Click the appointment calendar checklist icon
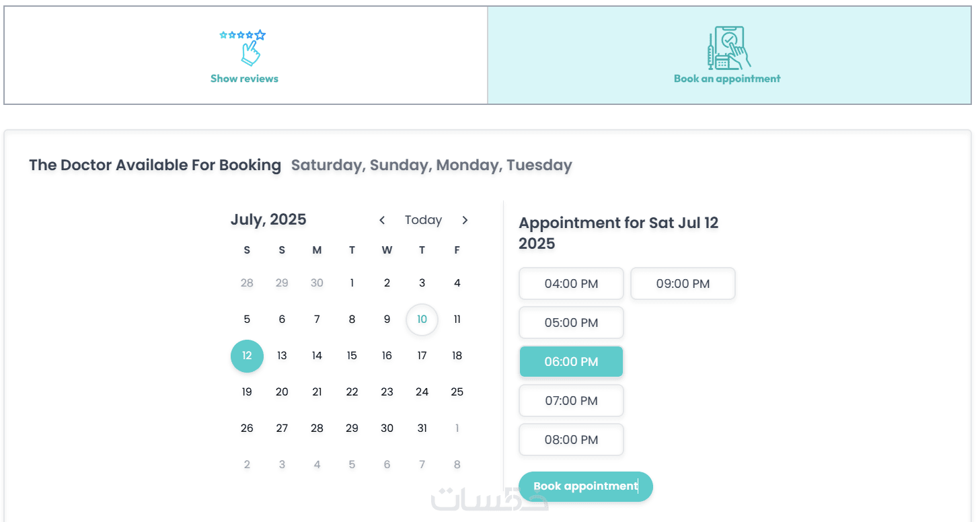The width and height of the screenshot is (980, 522). click(728, 48)
